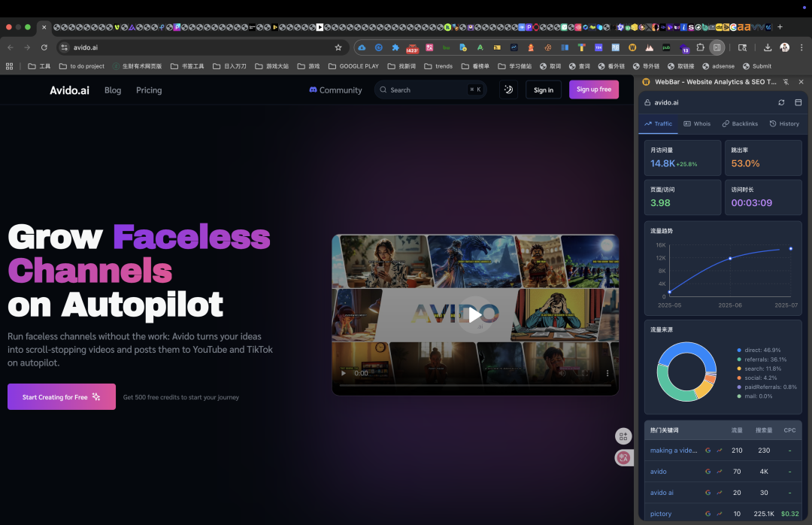
Task: Click the small play button in video controls
Action: click(x=343, y=373)
